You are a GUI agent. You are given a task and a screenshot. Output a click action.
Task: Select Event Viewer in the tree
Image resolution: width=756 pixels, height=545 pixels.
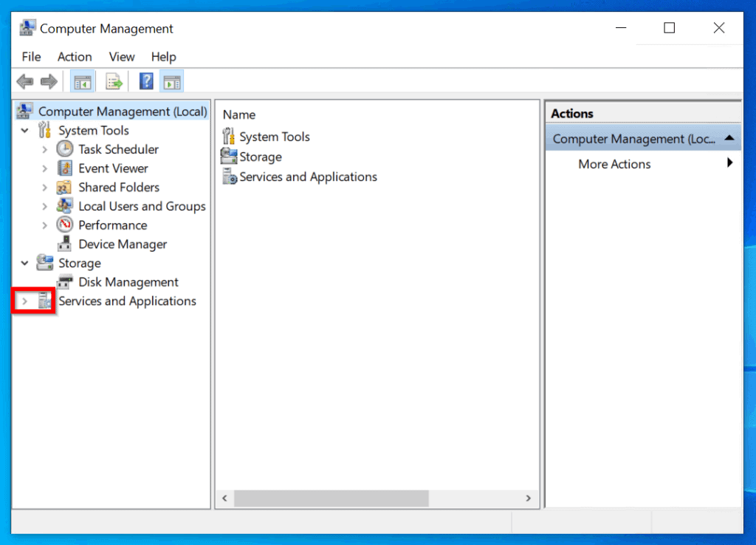point(113,168)
